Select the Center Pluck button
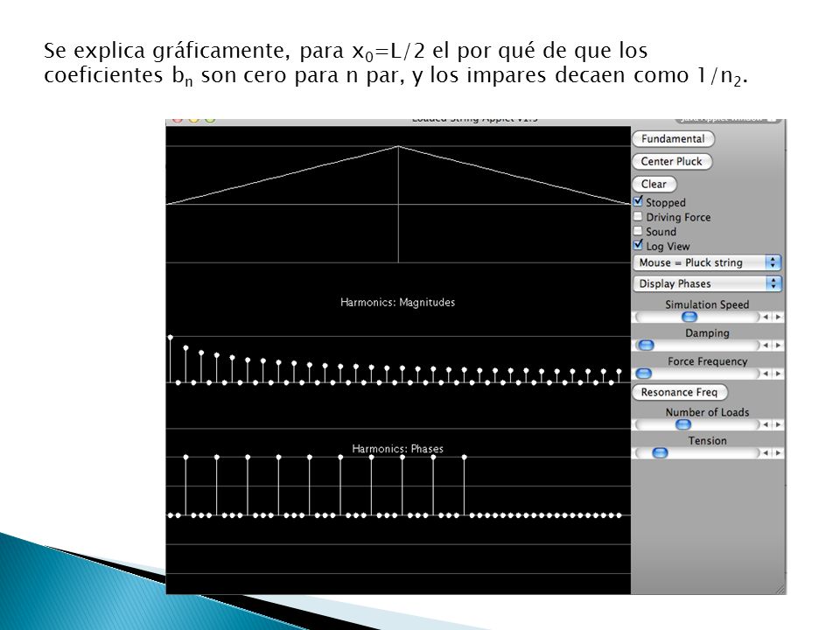 [672, 161]
